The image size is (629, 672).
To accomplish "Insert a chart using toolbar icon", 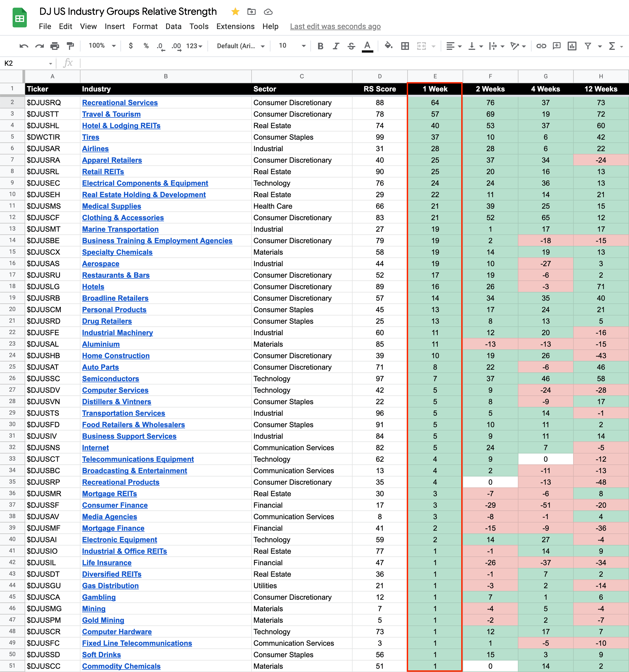I will 572,46.
